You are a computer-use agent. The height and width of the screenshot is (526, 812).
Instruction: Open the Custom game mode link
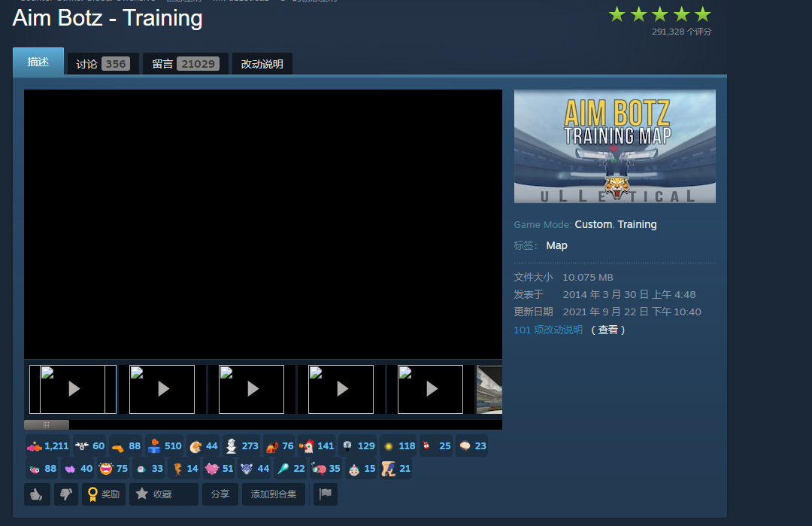pyautogui.click(x=593, y=224)
